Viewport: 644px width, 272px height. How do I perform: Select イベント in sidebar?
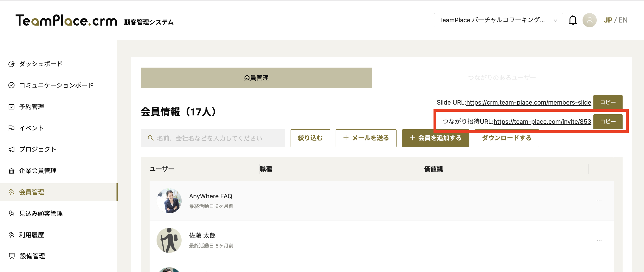point(59,128)
